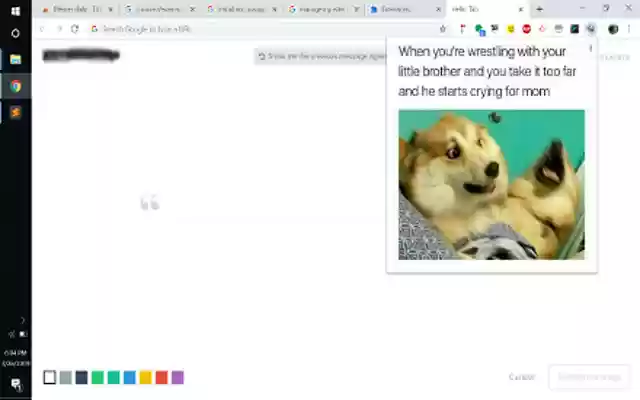Switch to the fifth tab with blue icon

pos(404,9)
